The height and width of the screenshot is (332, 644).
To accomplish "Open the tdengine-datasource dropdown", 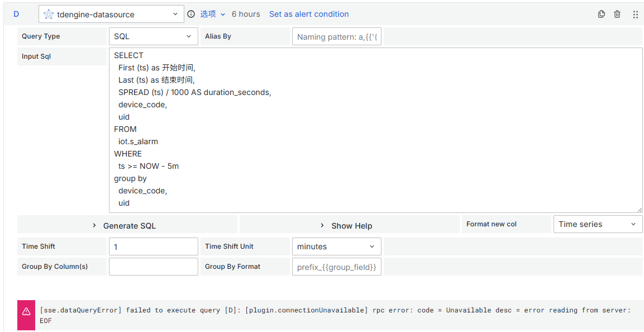I will click(112, 15).
